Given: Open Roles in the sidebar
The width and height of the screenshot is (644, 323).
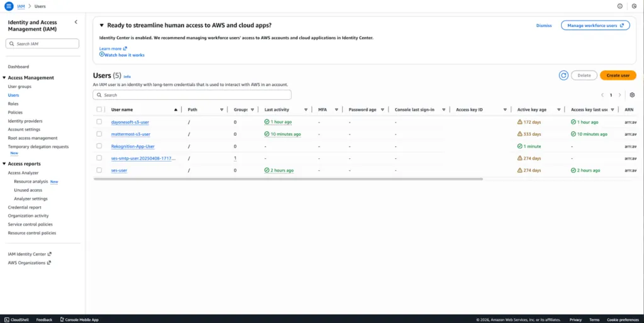Looking at the screenshot, I should point(13,104).
